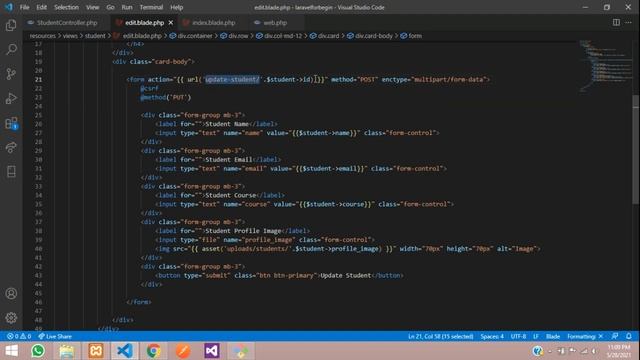Open feedback icon in status bar
640x360 pixels.
tap(615, 336)
